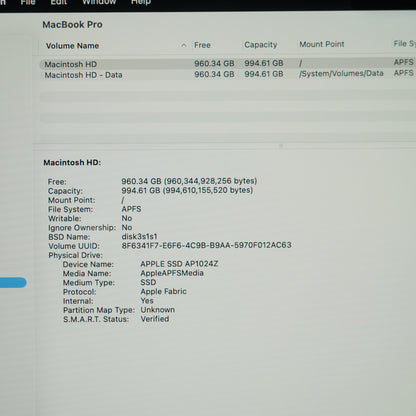The height and width of the screenshot is (416, 416).
Task: Click the Device Name APPLE SSD AP1024Z
Action: (179, 264)
